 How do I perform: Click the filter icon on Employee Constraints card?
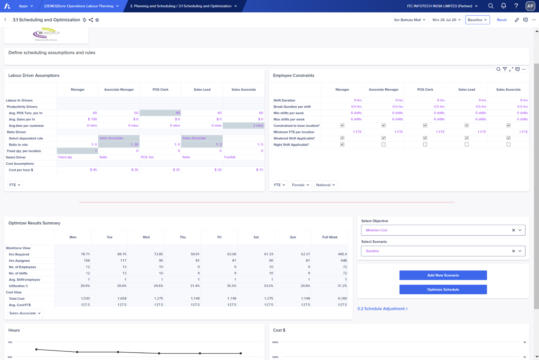click(x=505, y=69)
